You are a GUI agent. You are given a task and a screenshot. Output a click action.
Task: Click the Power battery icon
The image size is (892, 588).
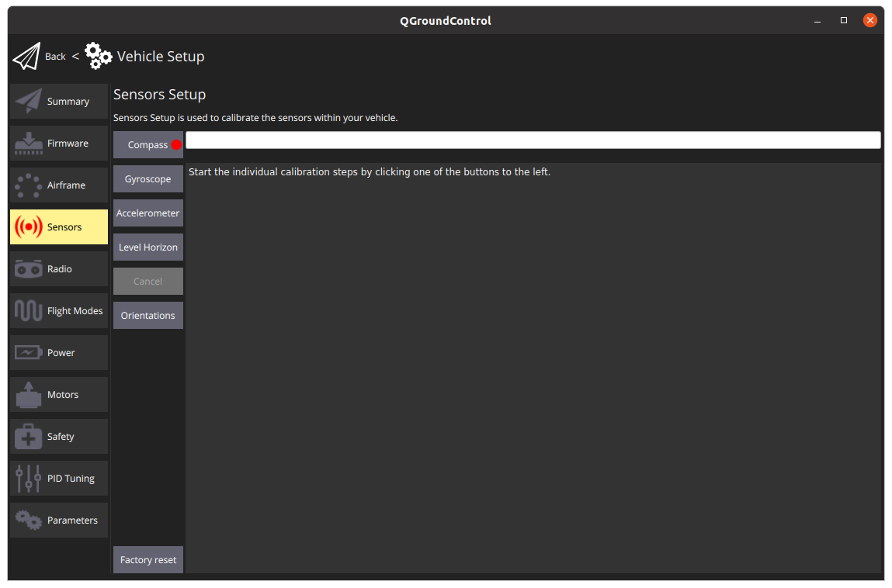coord(28,352)
